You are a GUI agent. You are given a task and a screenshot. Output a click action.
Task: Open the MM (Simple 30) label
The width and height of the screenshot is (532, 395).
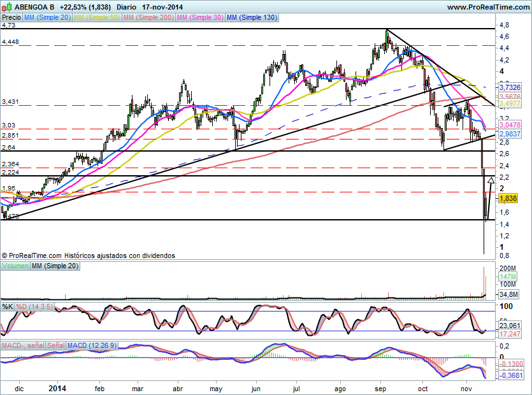pyautogui.click(x=200, y=18)
